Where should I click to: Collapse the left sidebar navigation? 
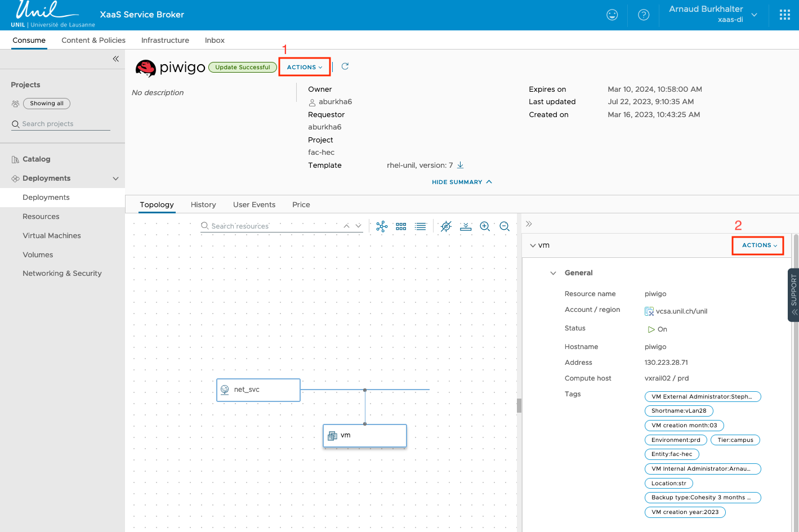(115, 59)
